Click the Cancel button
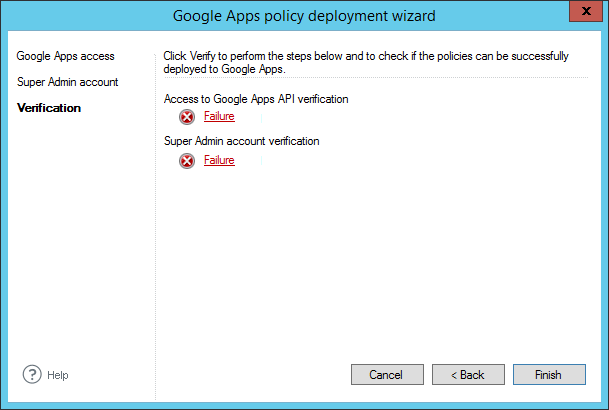This screenshot has height=410, width=609. coord(387,374)
